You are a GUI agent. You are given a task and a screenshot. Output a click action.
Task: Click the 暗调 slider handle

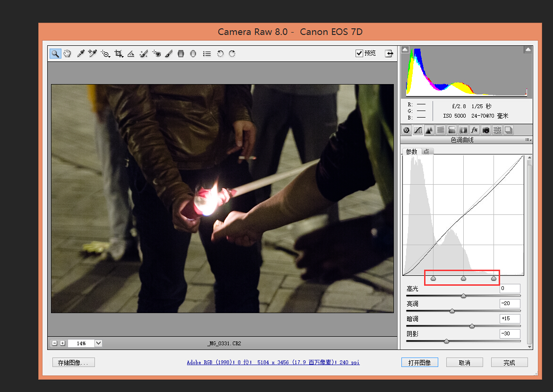(472, 326)
